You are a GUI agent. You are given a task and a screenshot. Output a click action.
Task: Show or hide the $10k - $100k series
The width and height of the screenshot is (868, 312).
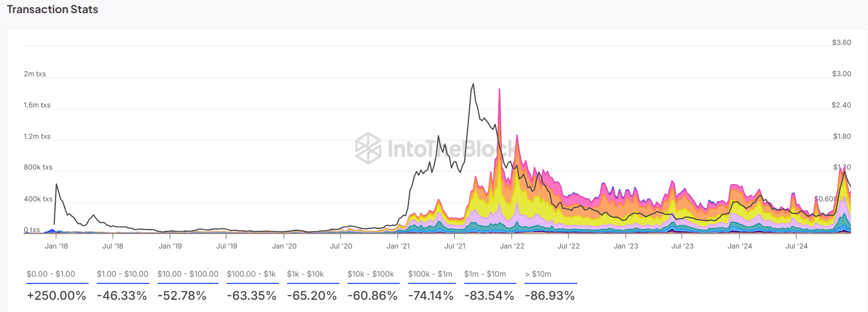tap(371, 274)
